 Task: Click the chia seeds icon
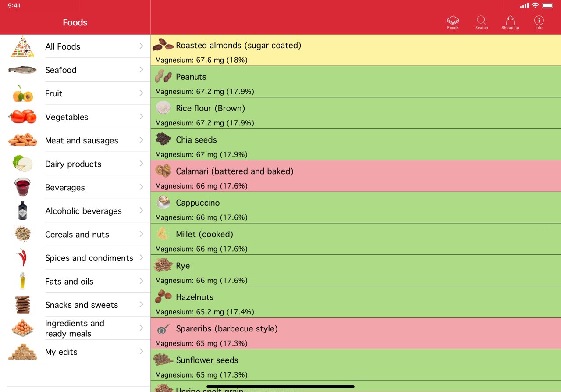click(x=163, y=139)
